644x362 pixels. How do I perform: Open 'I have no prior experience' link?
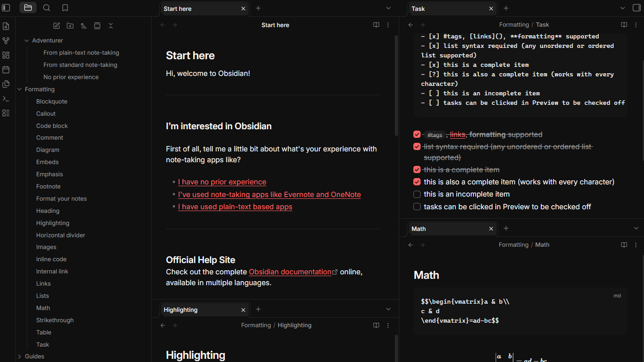tap(222, 182)
